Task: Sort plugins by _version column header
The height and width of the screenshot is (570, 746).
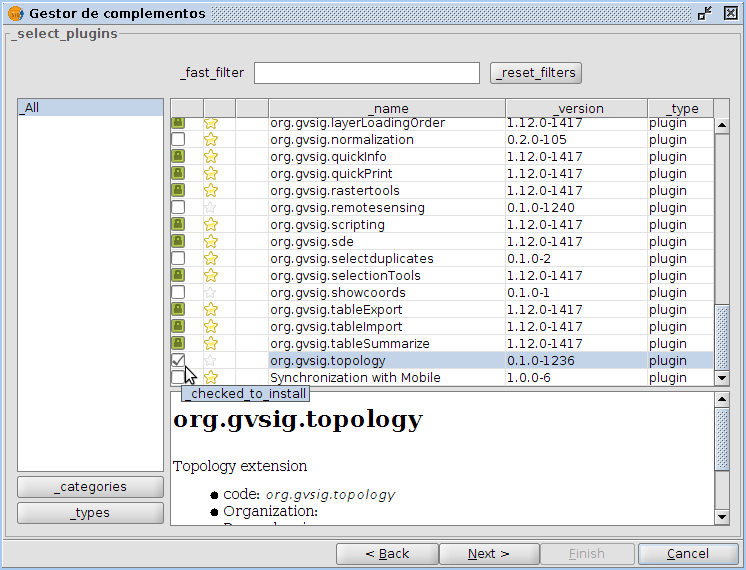Action: 576,108
